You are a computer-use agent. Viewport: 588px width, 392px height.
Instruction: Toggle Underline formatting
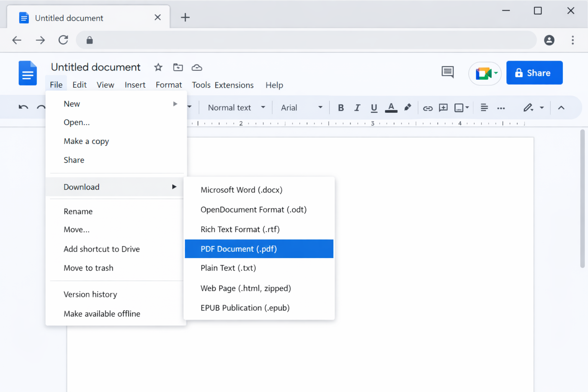coord(374,108)
